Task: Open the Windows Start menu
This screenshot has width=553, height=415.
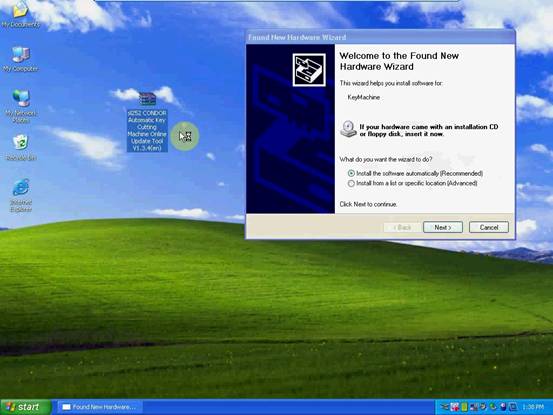Action: tap(25, 407)
